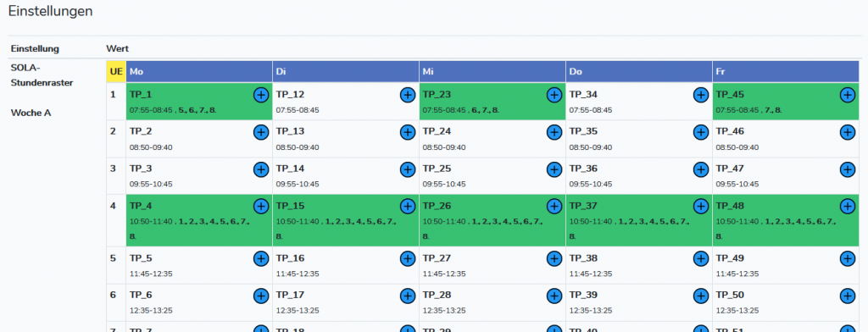Click the plus icon in TP_2 cell
The image size is (868, 332).
[x=261, y=132]
